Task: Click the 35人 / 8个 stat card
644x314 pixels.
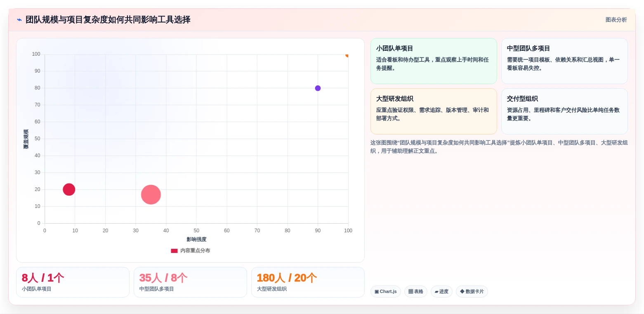Action: click(190, 282)
